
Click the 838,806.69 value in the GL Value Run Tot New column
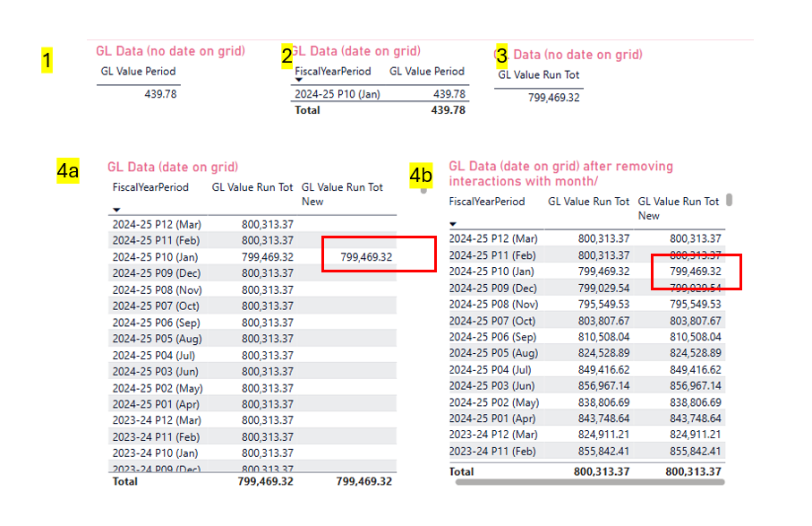pos(695,402)
